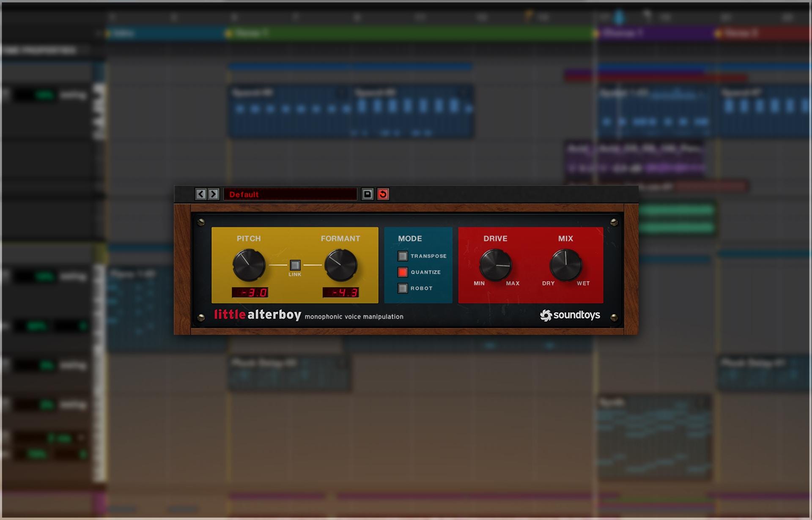Click the Soundtoys logo
Image resolution: width=812 pixels, height=520 pixels.
tap(570, 315)
